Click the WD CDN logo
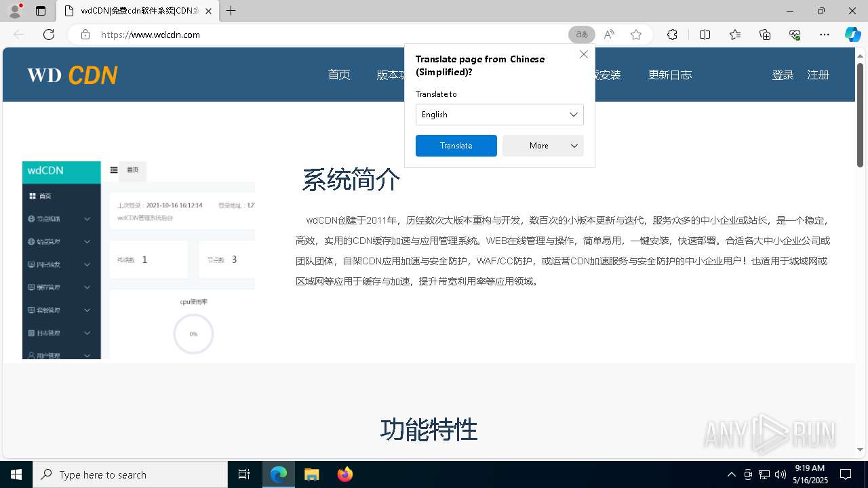The image size is (868, 488). point(73,75)
